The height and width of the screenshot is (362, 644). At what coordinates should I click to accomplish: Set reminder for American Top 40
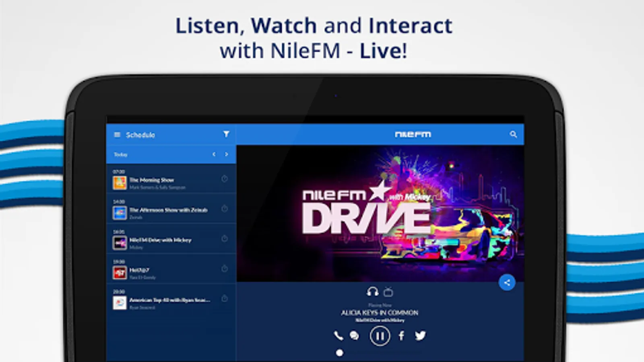[x=225, y=298]
